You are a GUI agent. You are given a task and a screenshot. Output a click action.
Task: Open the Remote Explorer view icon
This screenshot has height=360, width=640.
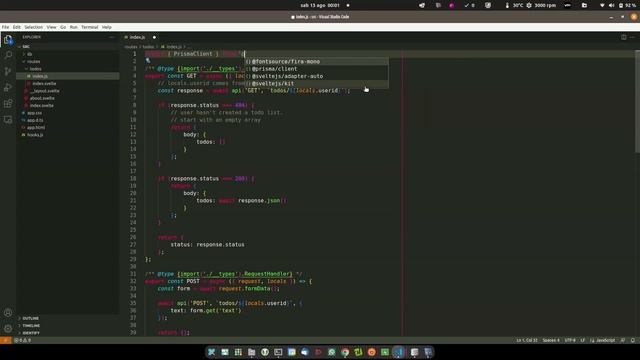pyautogui.click(x=8, y=120)
